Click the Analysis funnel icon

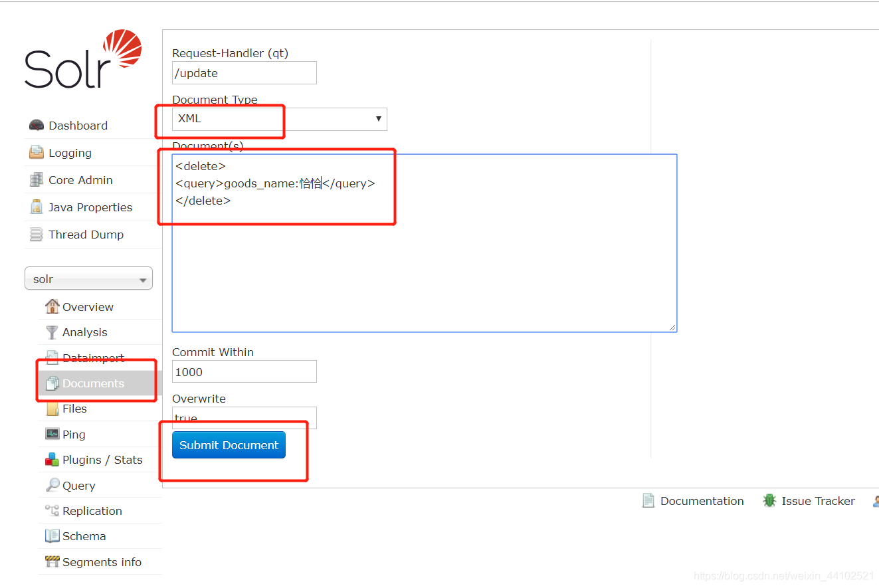(x=52, y=332)
